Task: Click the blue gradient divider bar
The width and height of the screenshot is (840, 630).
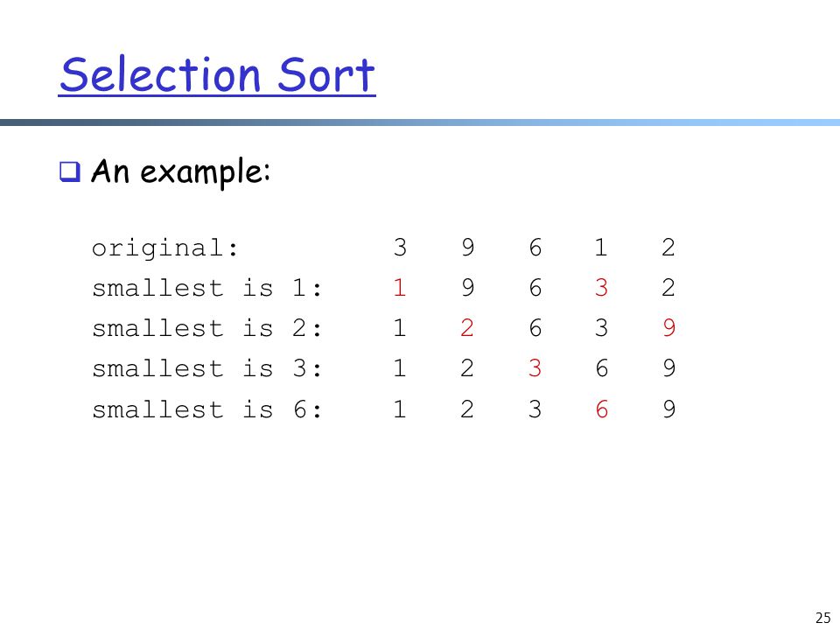Action: point(420,122)
